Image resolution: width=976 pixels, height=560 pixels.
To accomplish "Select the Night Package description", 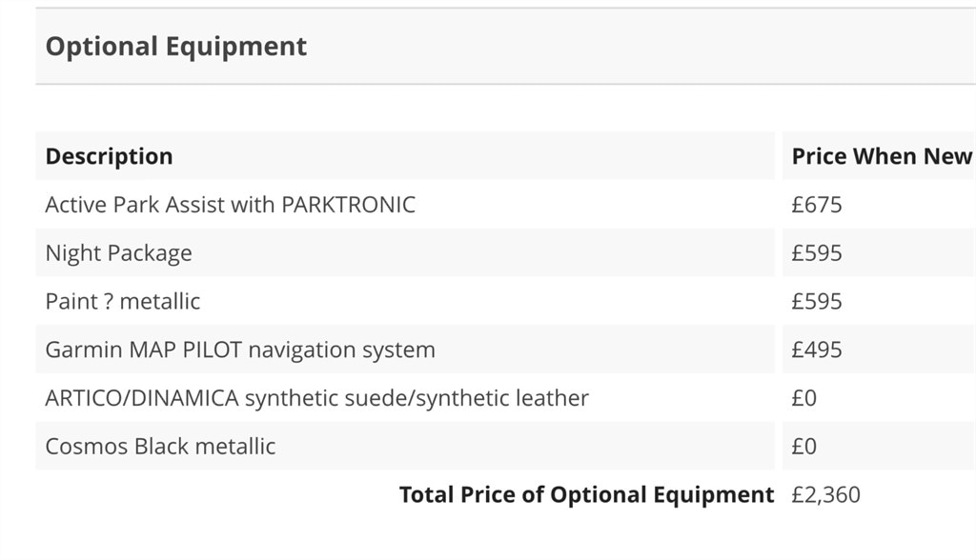I will (118, 253).
